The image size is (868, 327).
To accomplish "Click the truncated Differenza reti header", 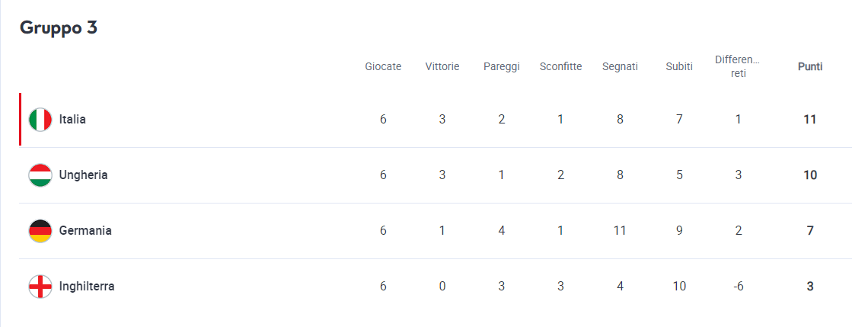I will 738,66.
